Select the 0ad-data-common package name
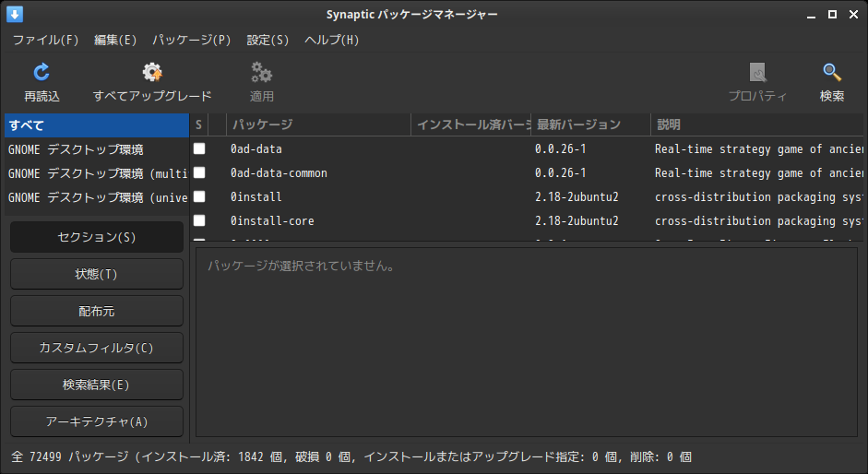This screenshot has height=474, width=868. click(x=279, y=172)
